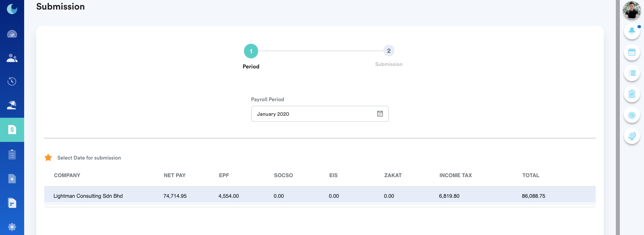
Task: Click the COMPANY column header
Action: coord(67,175)
